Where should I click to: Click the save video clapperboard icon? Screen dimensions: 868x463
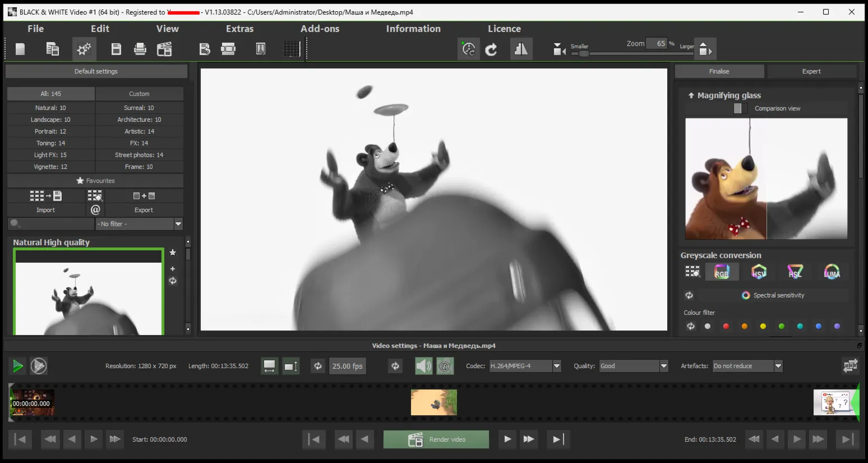click(x=164, y=49)
